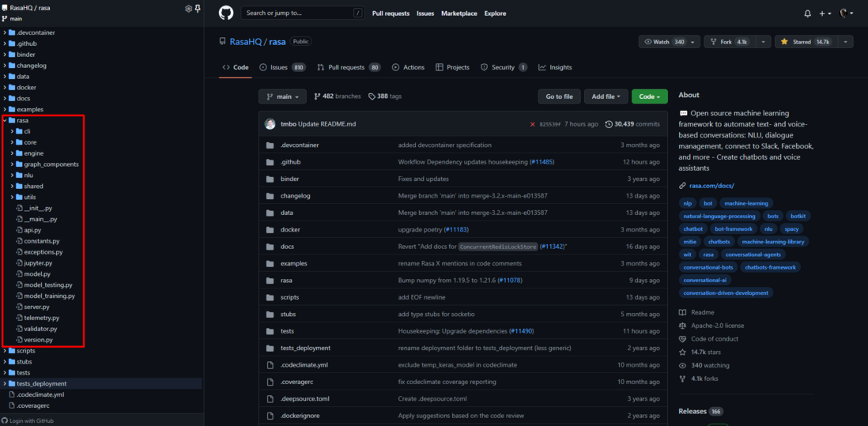The width and height of the screenshot is (868, 426).
Task: Open the notifications bell
Action: point(807,13)
